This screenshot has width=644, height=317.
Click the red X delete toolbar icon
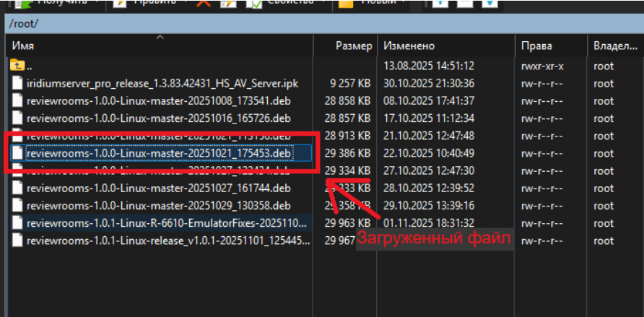(204, 3)
